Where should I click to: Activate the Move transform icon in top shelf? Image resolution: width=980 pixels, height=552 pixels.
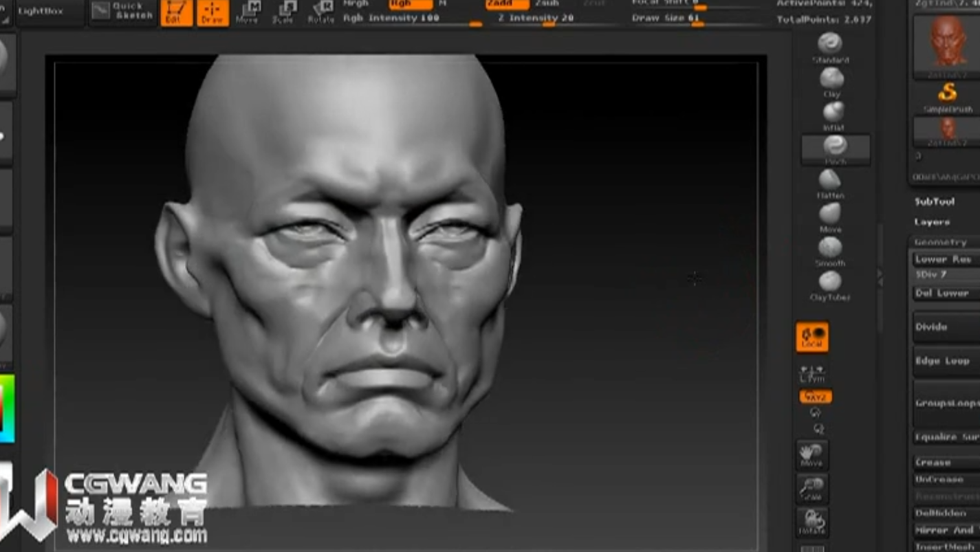point(248,12)
